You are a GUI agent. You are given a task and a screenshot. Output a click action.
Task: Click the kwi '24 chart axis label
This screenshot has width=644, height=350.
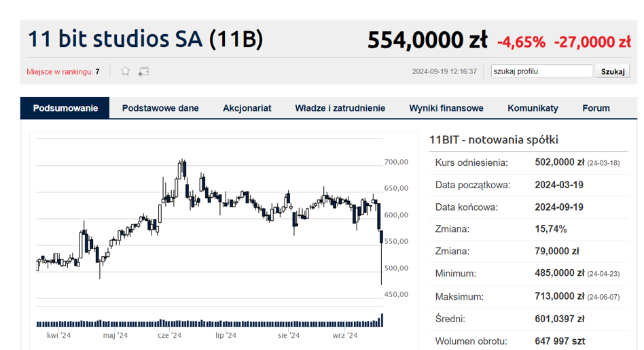(x=58, y=335)
